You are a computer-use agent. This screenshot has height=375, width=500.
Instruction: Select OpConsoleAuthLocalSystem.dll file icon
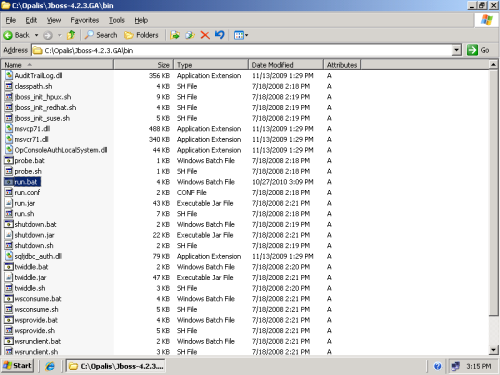9,150
